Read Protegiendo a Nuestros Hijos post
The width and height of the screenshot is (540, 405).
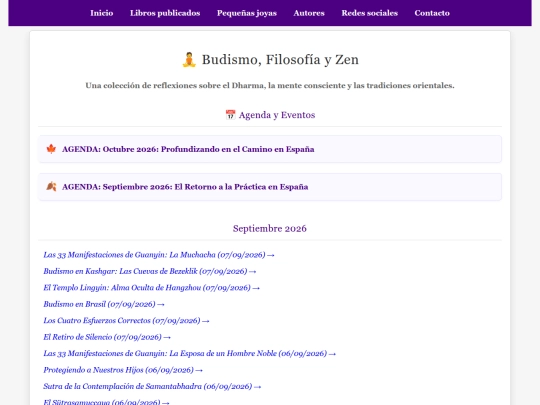tap(123, 370)
